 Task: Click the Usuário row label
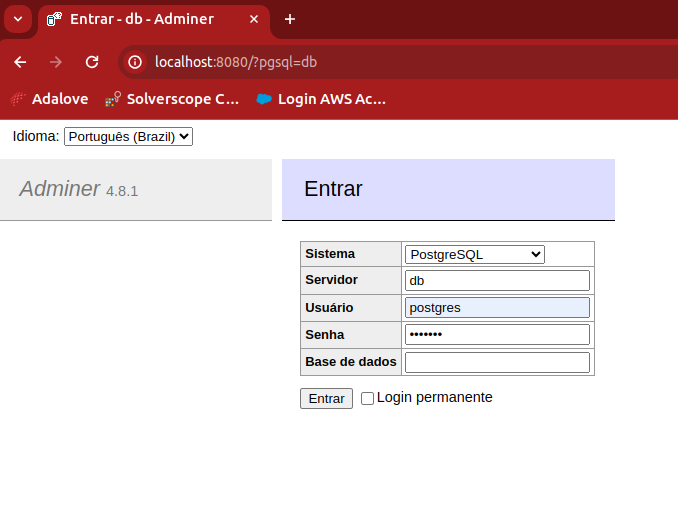[329, 307]
